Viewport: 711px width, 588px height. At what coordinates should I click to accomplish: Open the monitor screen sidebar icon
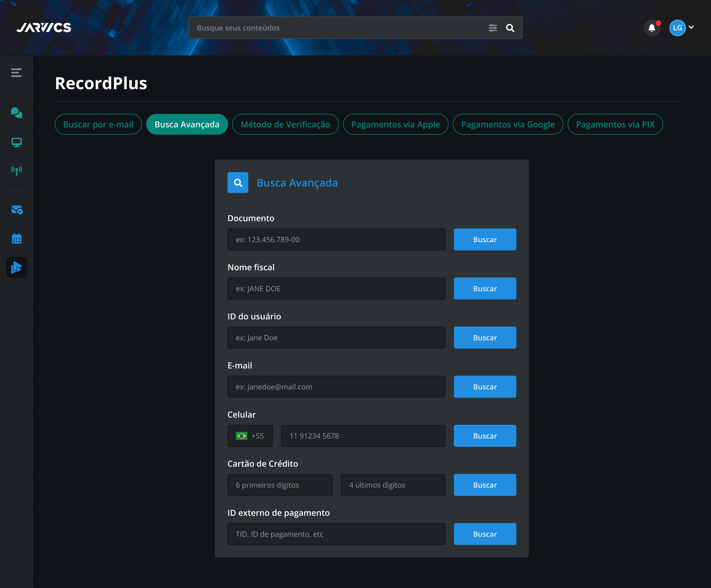point(17,142)
